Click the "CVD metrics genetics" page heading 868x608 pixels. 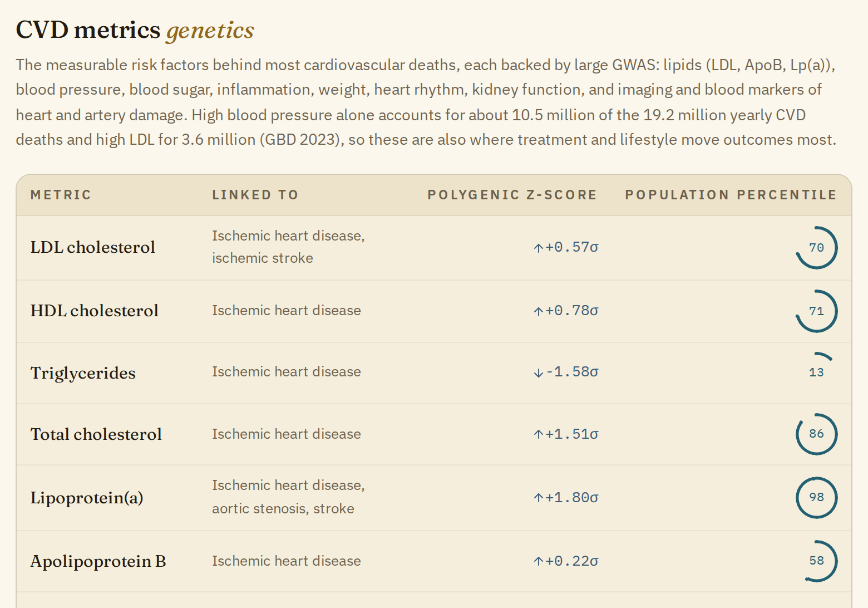[x=135, y=31]
